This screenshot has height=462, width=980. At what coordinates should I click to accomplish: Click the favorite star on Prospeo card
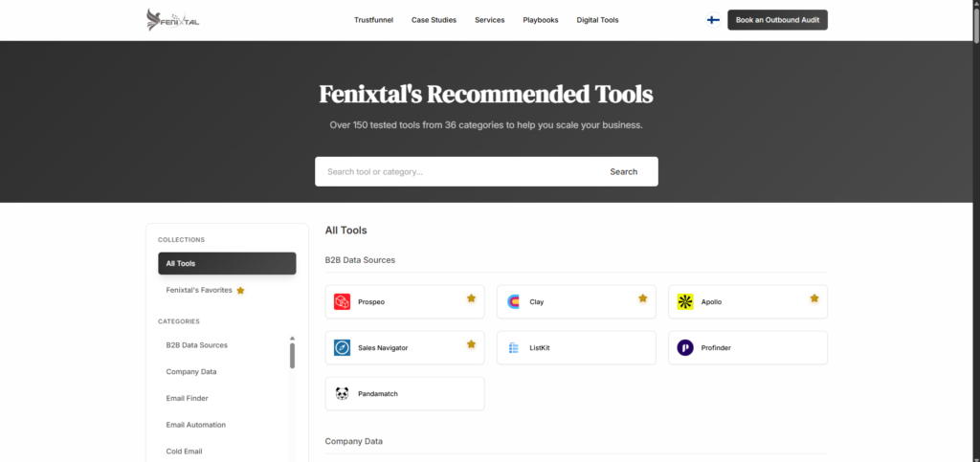tap(471, 298)
